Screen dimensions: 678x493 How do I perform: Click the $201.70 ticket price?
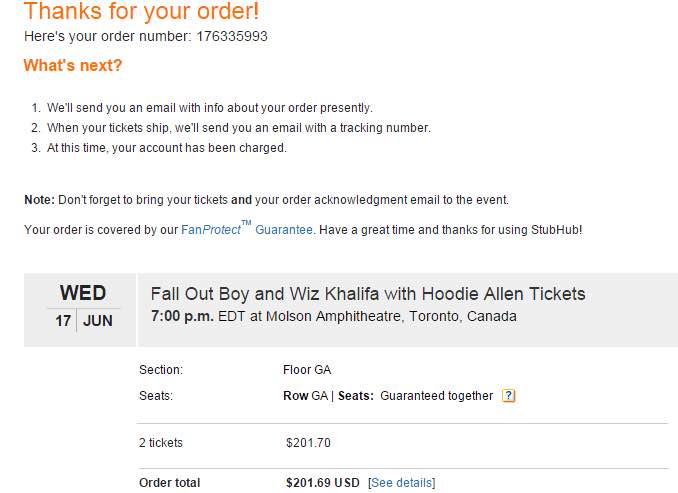[308, 443]
